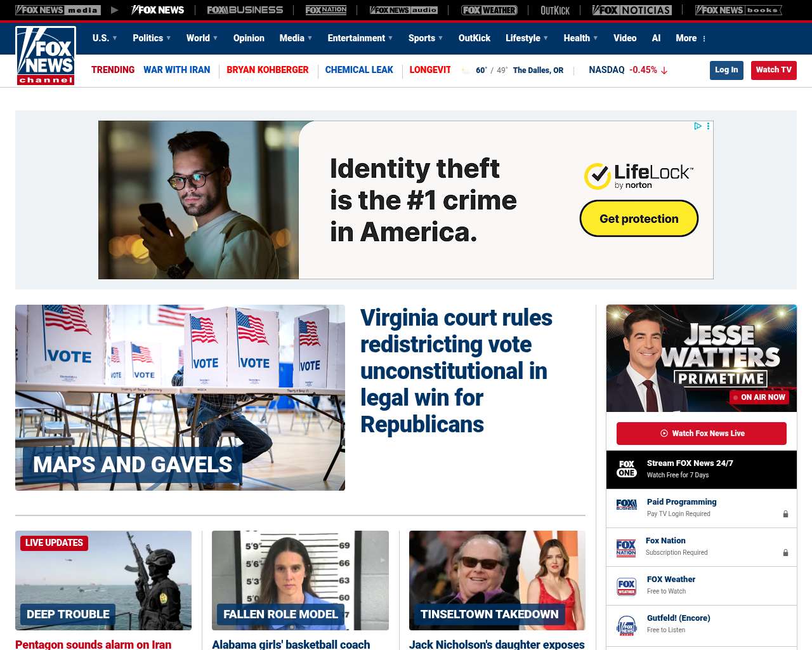This screenshot has width=812, height=650.
Task: Open the Fox Weather logo in top bar
Action: click(x=489, y=10)
